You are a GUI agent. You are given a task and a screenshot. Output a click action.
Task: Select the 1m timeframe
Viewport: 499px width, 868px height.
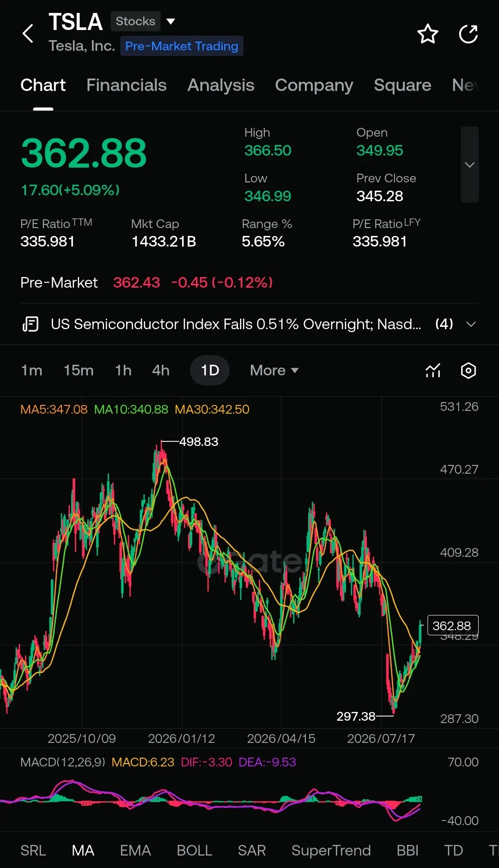(32, 370)
